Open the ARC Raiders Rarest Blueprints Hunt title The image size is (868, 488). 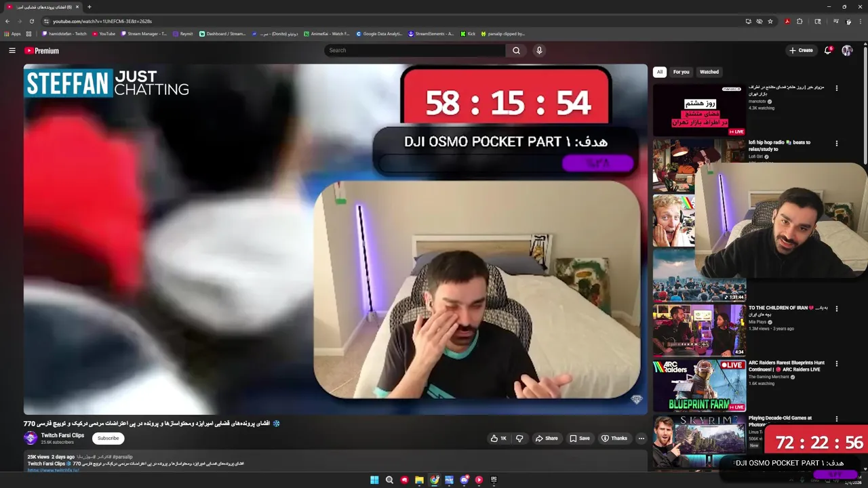787,366
